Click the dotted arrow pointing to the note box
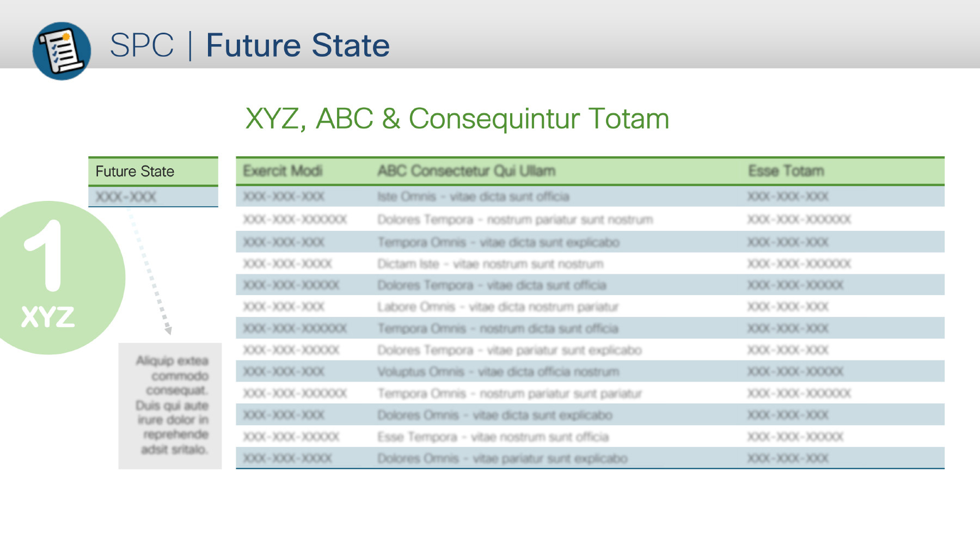The width and height of the screenshot is (980, 551). 150,271
